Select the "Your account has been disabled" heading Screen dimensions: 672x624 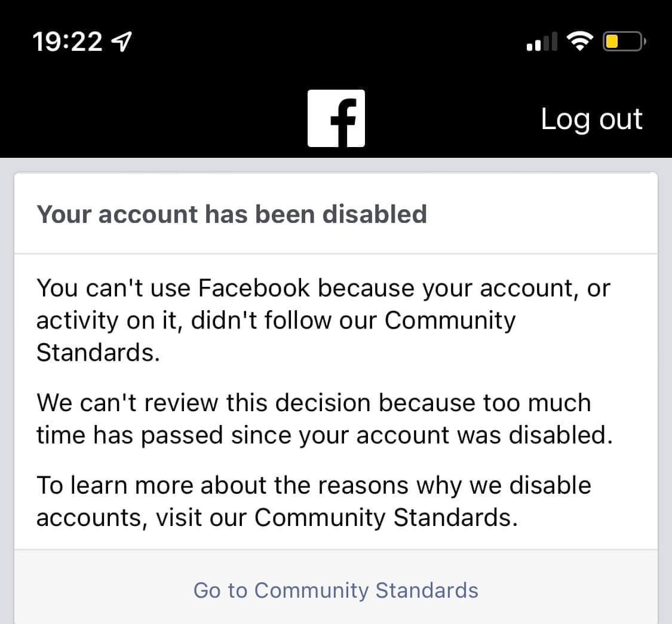232,214
